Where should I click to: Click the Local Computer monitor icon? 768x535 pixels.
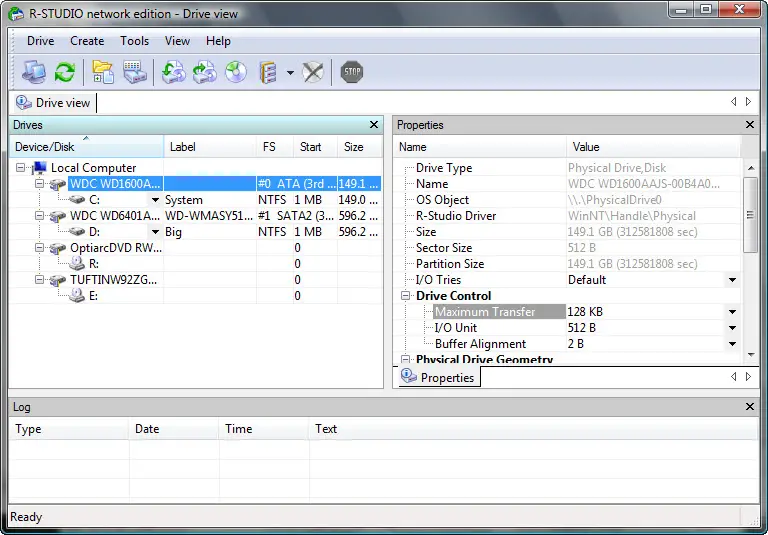[40, 168]
